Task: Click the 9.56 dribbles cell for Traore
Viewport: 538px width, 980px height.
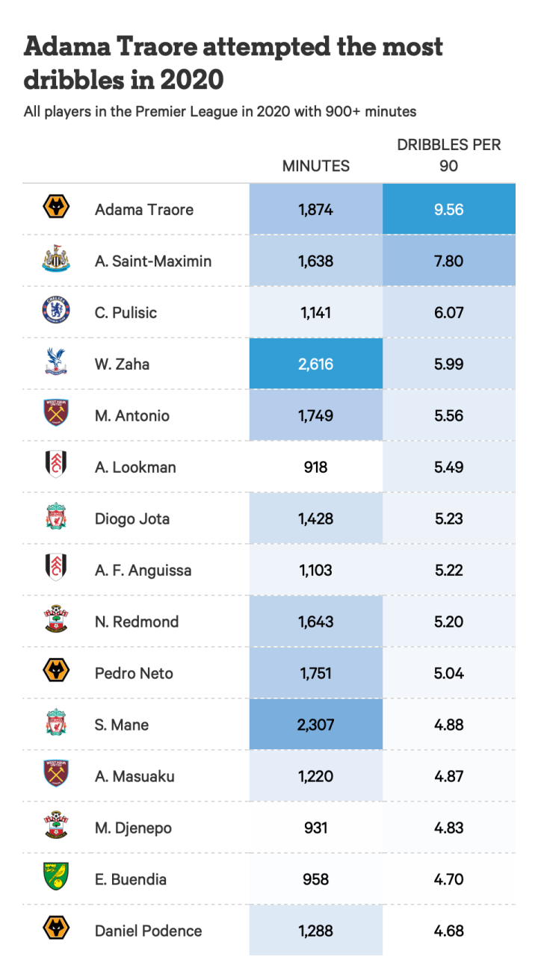Action: tap(448, 209)
